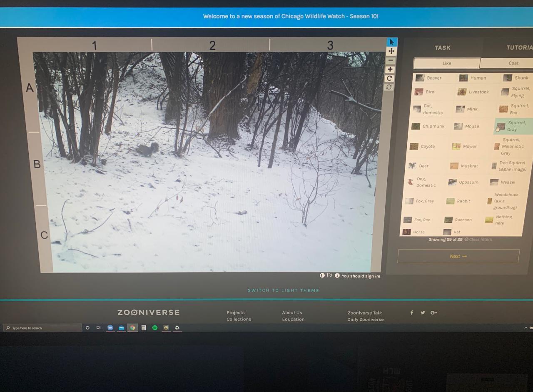The image size is (533, 392).
Task: Switch to the TASK tab
Action: pyautogui.click(x=443, y=47)
